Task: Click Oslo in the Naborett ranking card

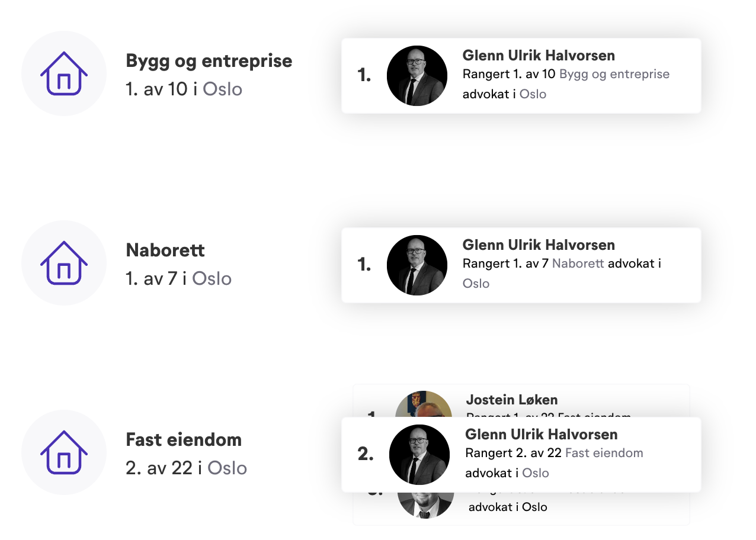Action: click(x=476, y=284)
